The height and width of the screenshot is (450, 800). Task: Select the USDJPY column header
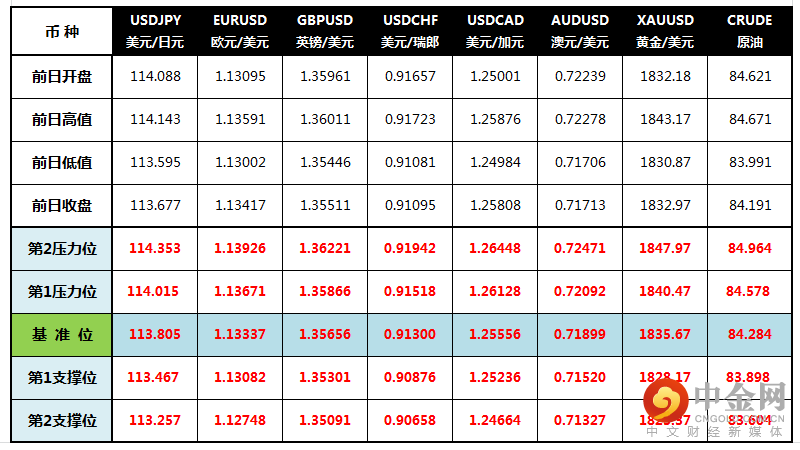155,31
